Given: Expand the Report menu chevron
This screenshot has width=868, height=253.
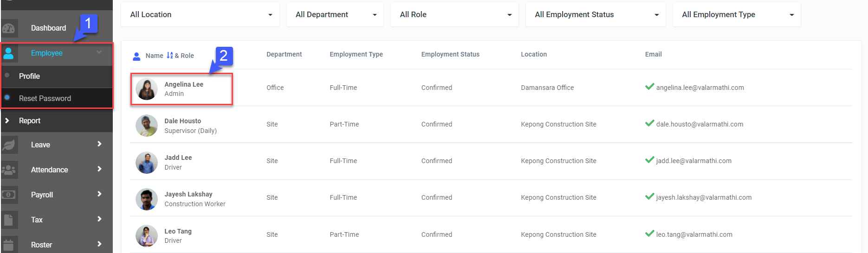Looking at the screenshot, I should tap(7, 121).
